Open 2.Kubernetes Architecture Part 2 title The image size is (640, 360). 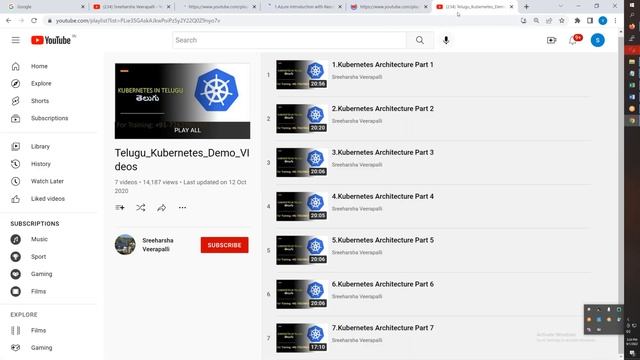pyautogui.click(x=382, y=109)
